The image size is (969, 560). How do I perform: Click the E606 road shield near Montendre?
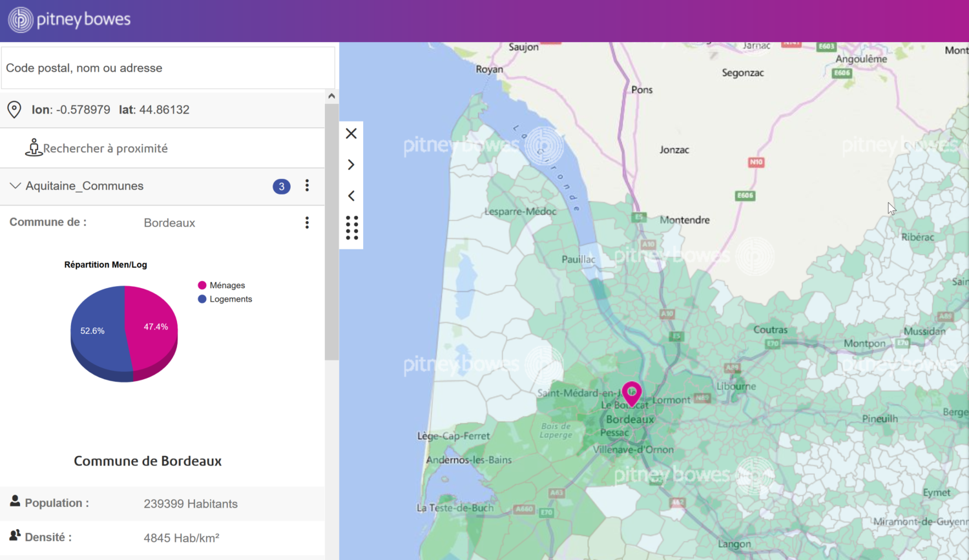745,196
